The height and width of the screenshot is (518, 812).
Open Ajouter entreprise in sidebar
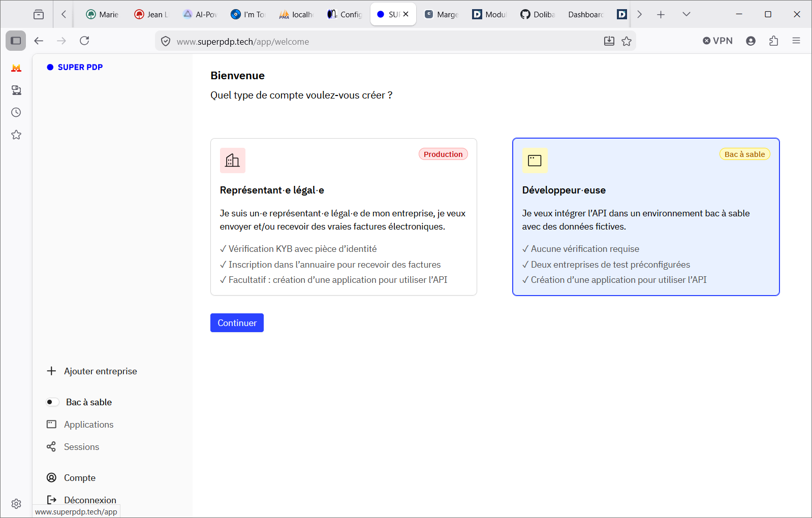(92, 371)
